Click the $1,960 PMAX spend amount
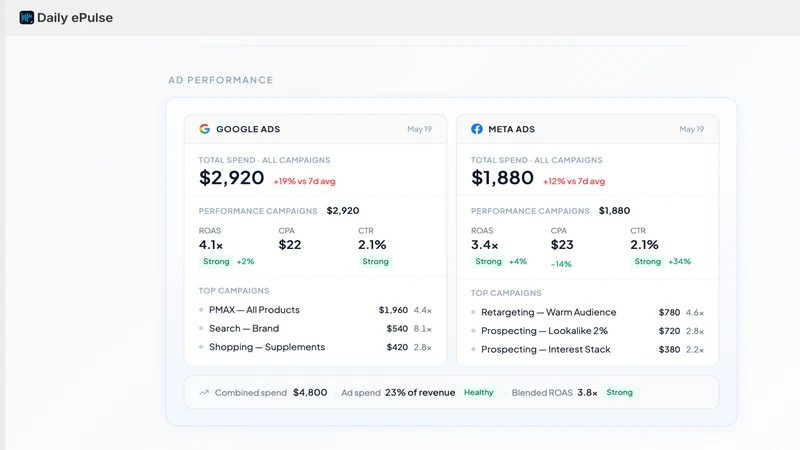 393,310
